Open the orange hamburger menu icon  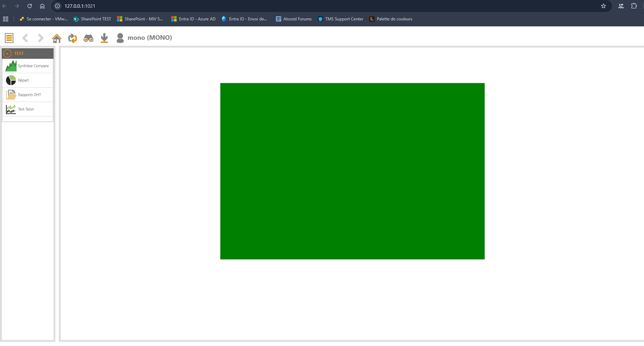[x=9, y=38]
